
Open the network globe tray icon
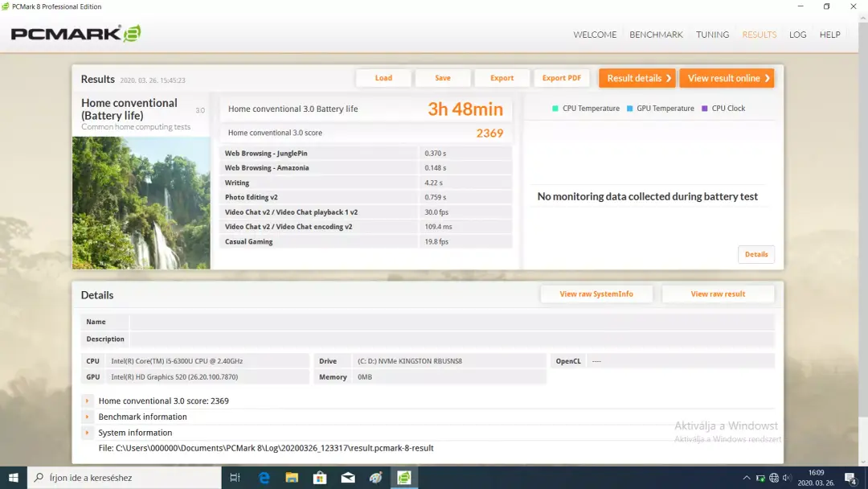pos(774,478)
